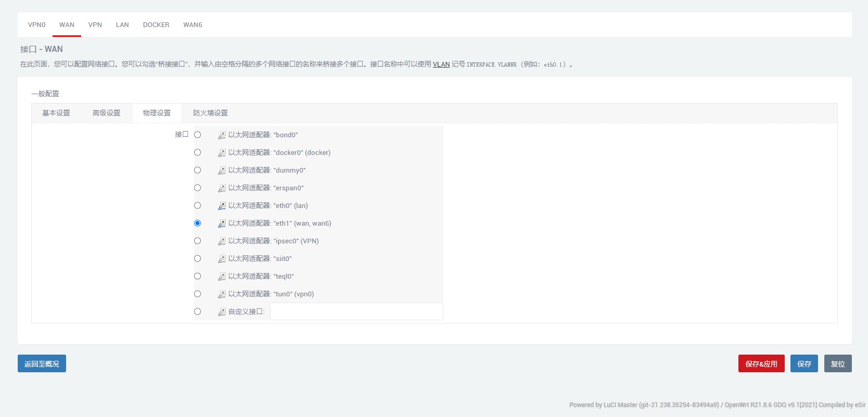The image size is (868, 417).
Task: Click the eth0 (lan) adapter icon
Action: (x=222, y=206)
